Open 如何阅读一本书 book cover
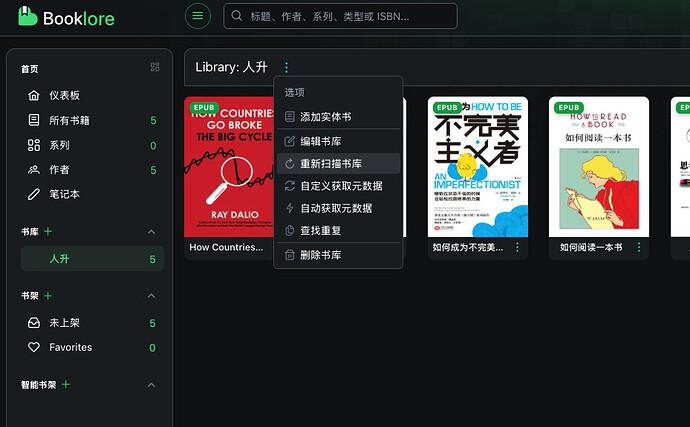 pos(599,167)
